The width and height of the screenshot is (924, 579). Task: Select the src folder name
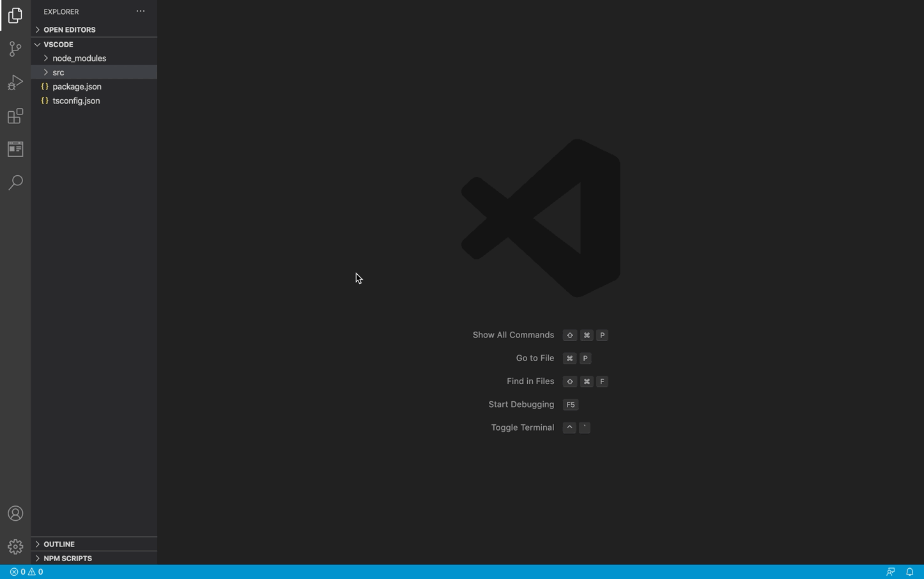(58, 73)
